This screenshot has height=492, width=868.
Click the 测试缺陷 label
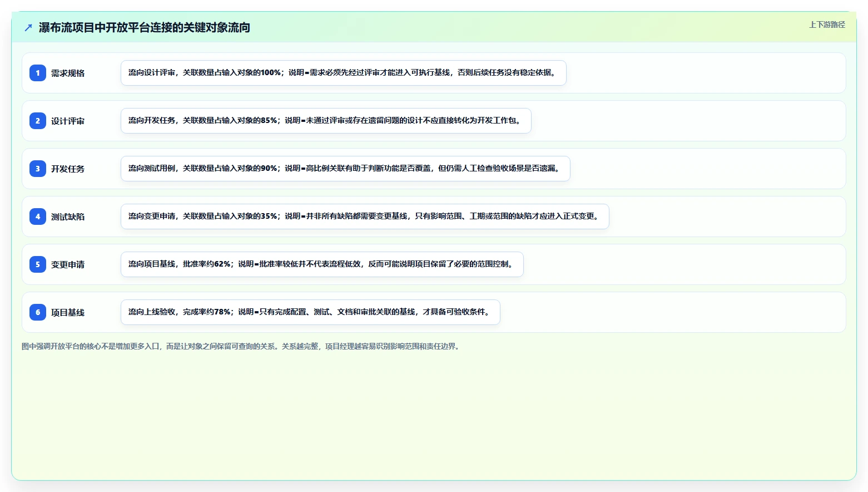68,217
